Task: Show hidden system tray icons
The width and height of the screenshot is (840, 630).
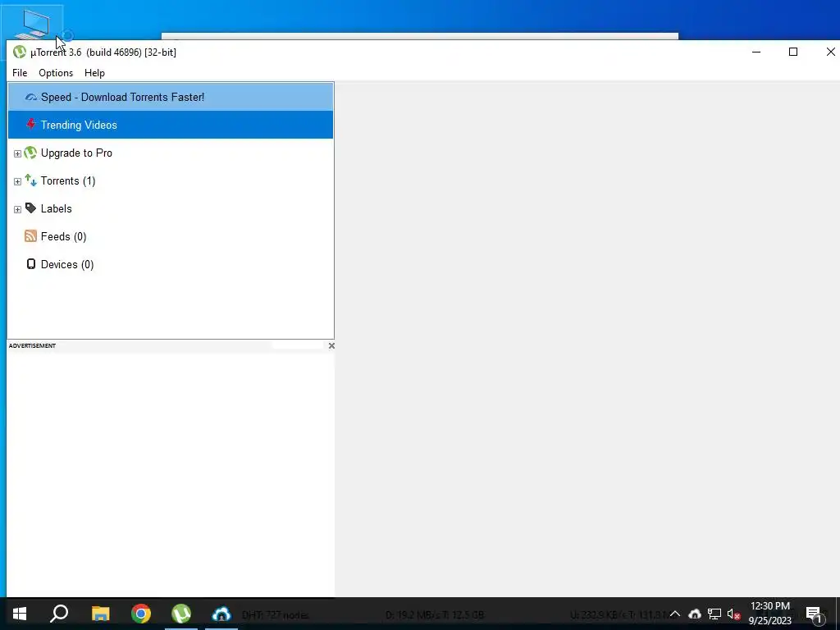Action: (x=675, y=614)
